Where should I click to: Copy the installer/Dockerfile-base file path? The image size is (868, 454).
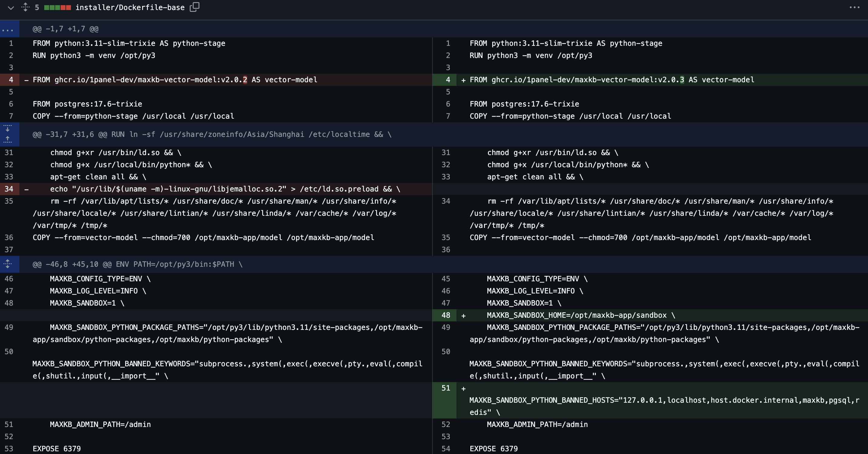[x=195, y=7]
